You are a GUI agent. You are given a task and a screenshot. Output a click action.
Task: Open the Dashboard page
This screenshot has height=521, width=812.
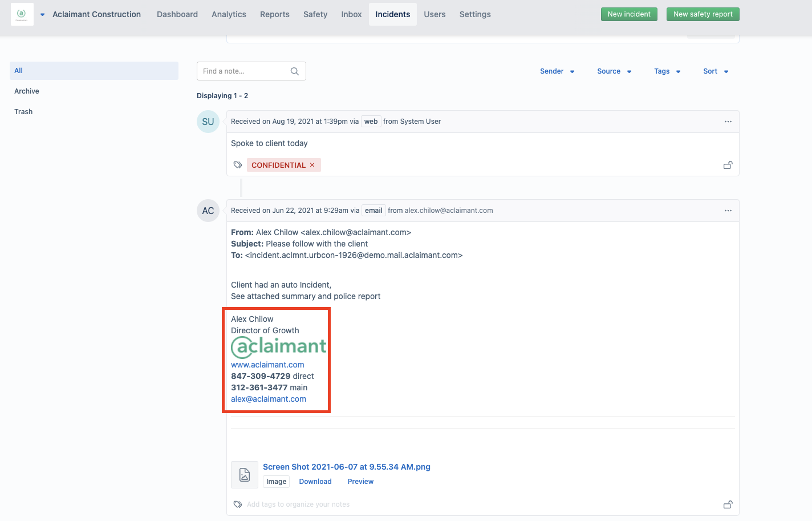pyautogui.click(x=177, y=14)
